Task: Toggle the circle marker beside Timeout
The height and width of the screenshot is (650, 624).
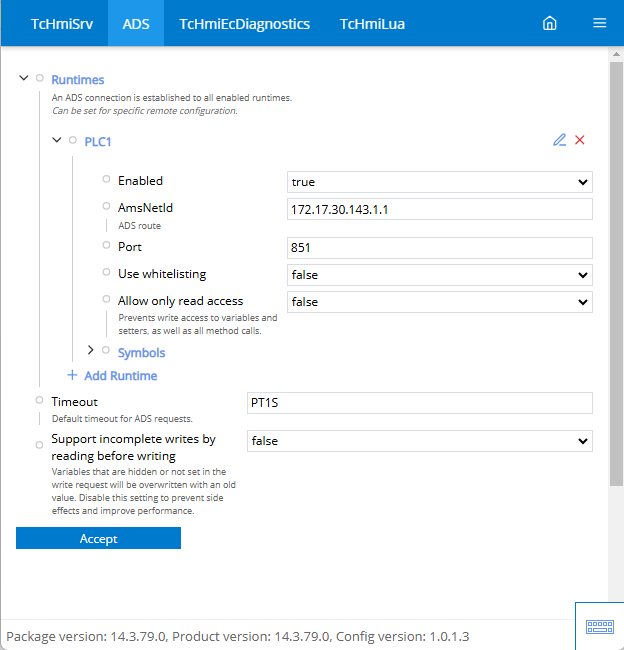Action: point(39,400)
